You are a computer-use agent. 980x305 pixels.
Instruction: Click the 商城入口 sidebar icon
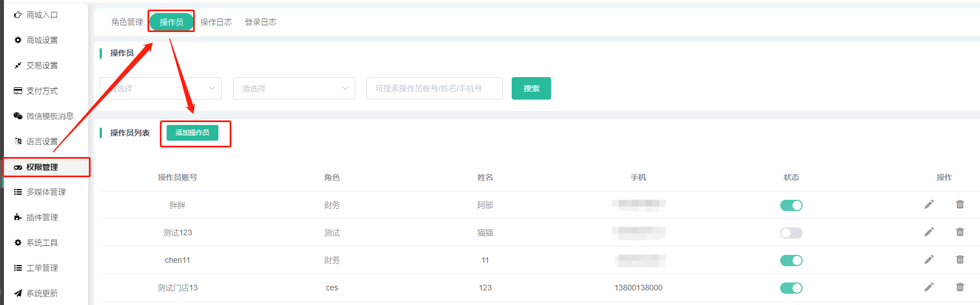pos(18,15)
